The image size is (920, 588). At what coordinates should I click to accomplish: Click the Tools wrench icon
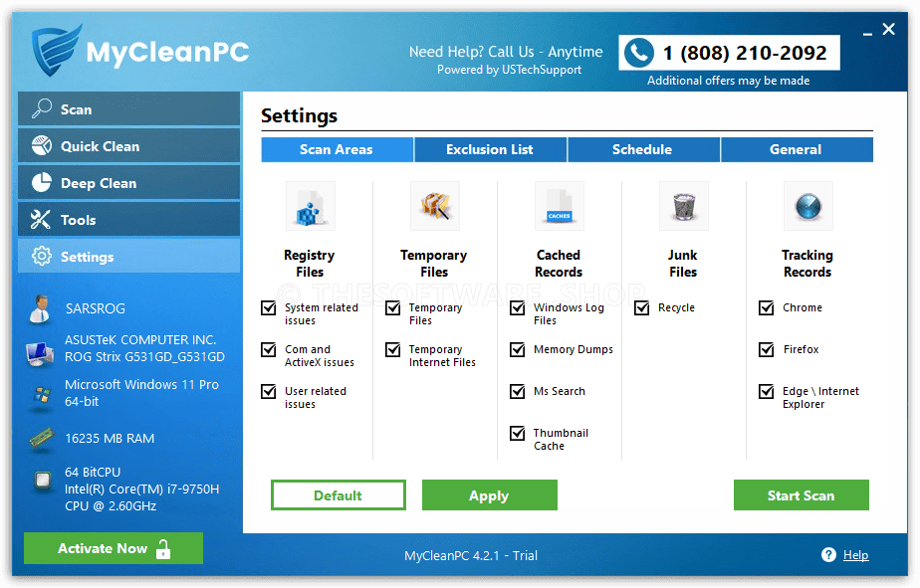(41, 219)
